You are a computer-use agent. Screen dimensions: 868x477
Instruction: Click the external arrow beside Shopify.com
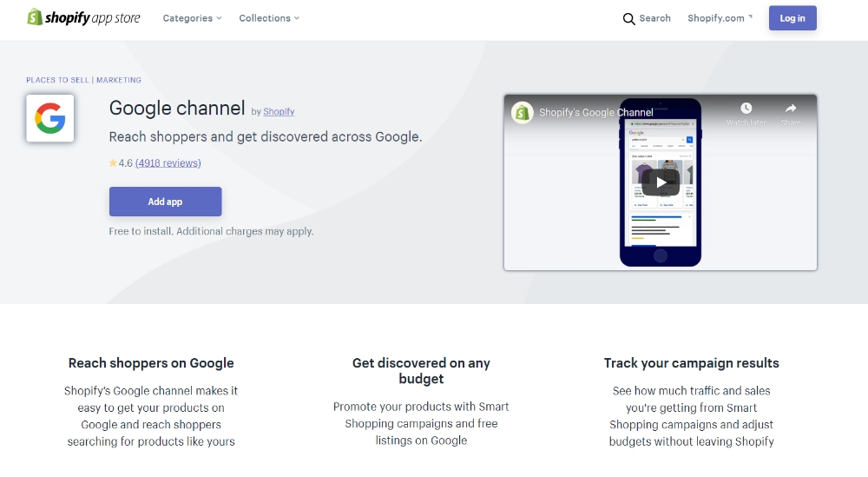[750, 17]
